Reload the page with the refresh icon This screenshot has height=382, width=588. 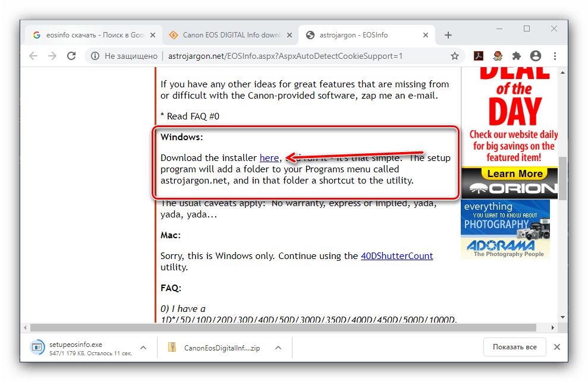(x=71, y=56)
